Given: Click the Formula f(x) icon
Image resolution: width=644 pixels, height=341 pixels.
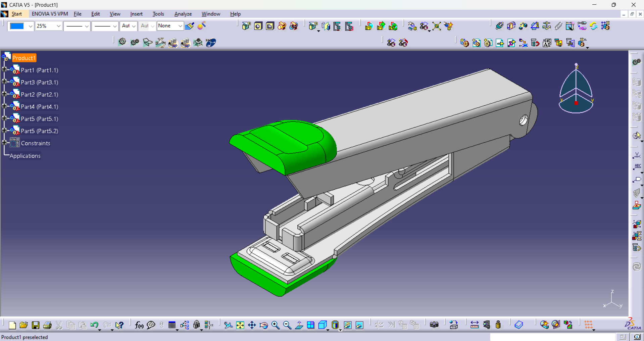Looking at the screenshot, I should pyautogui.click(x=139, y=325).
